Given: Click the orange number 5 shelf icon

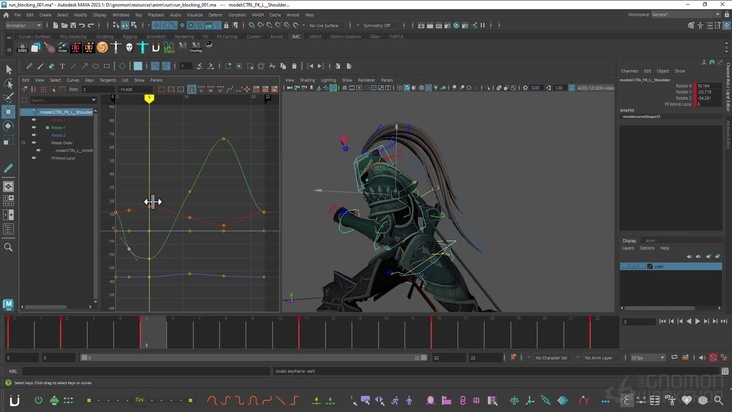Looking at the screenshot, I should (x=102, y=47).
